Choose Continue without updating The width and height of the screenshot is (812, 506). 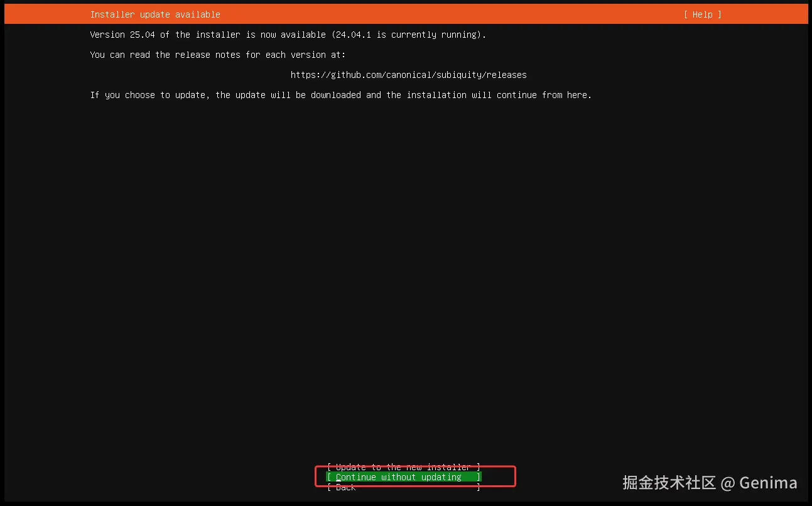pyautogui.click(x=404, y=477)
